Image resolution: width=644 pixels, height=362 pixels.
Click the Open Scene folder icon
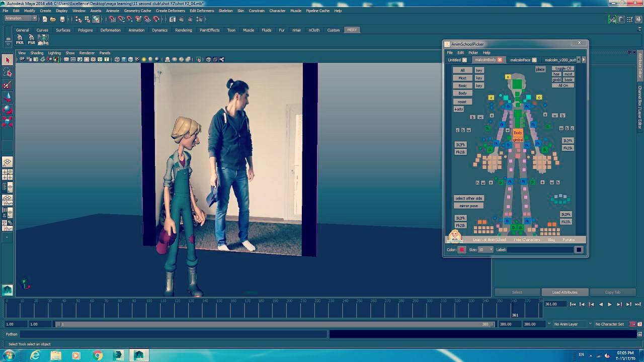(53, 19)
